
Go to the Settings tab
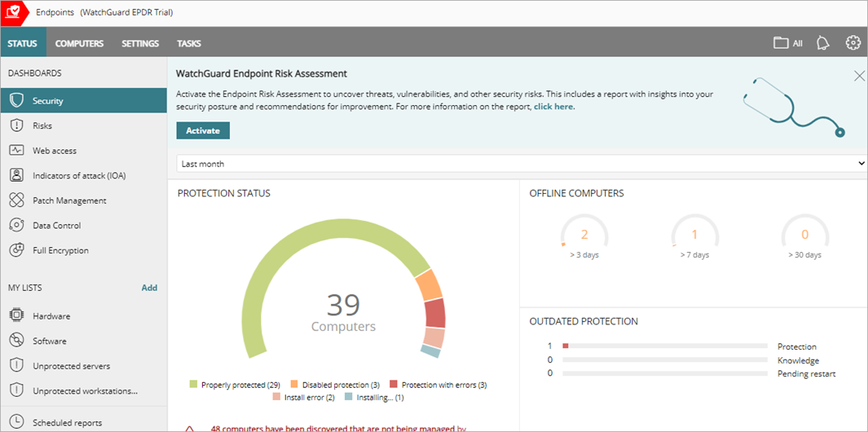[140, 43]
